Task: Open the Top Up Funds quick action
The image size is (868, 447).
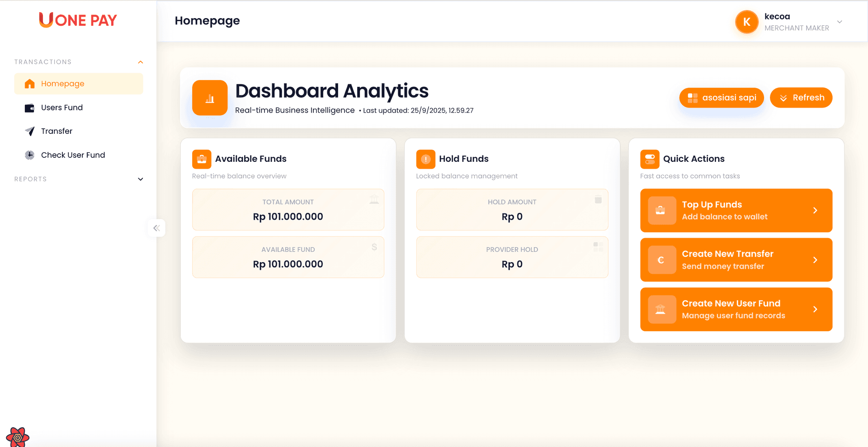Action: (736, 210)
